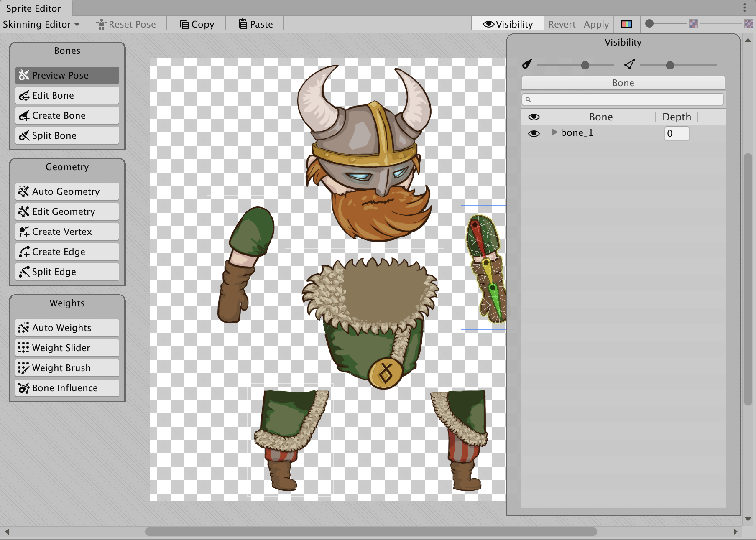Pick the Weight Brush tool icon
Viewport: 756px width, 540px height.
(24, 368)
